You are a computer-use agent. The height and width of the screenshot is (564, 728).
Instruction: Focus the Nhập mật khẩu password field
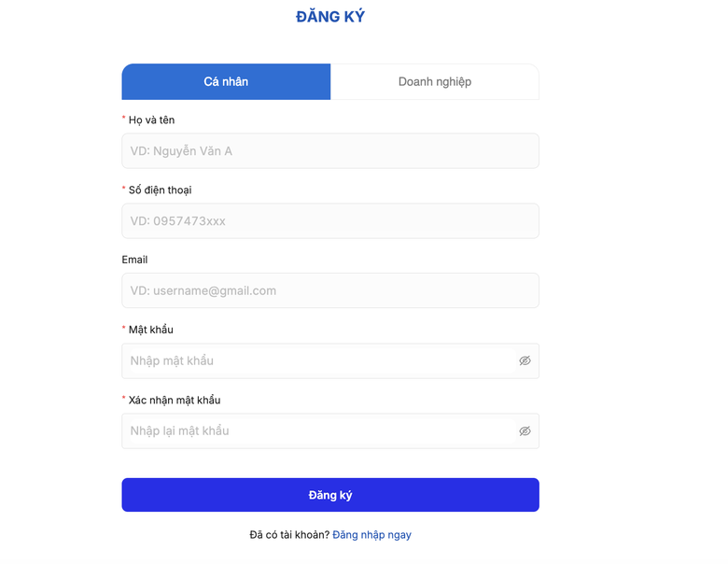[317, 360]
